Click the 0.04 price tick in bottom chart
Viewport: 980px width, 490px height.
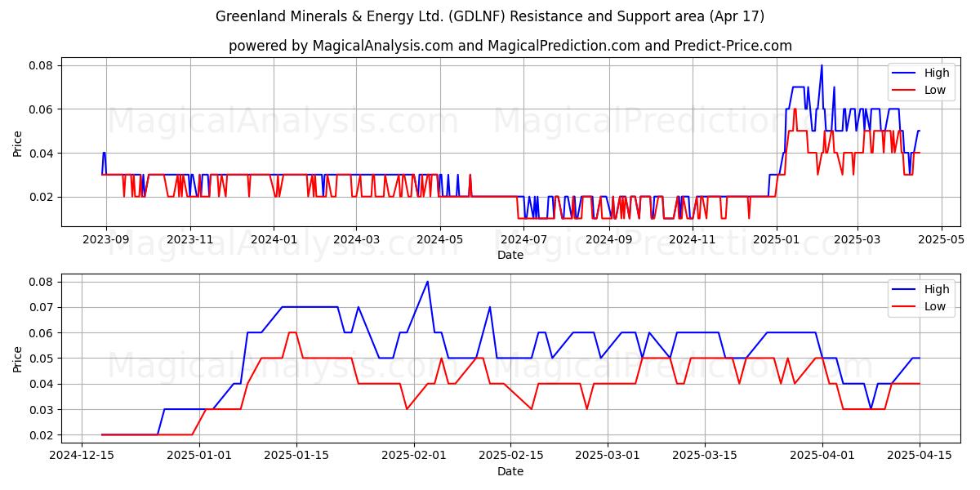[42, 384]
